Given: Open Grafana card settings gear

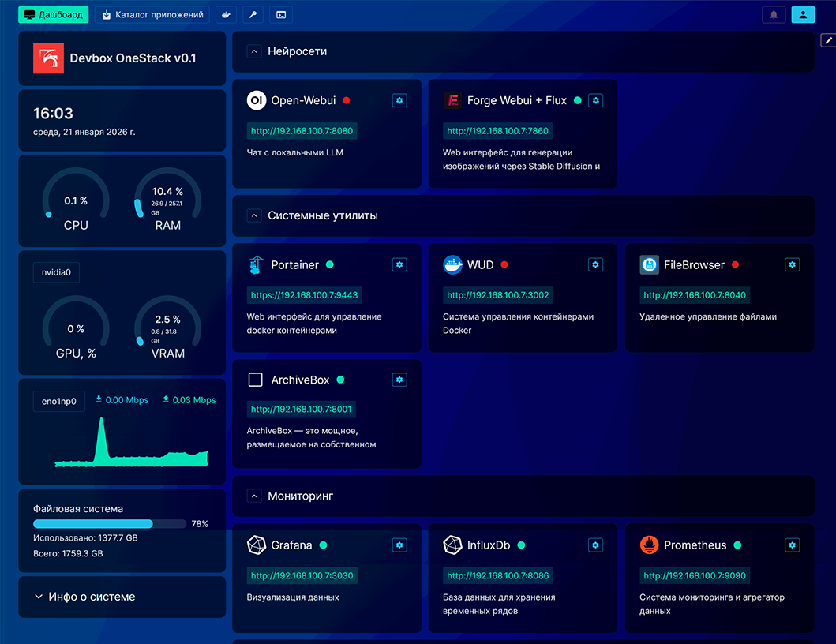Looking at the screenshot, I should click(399, 545).
